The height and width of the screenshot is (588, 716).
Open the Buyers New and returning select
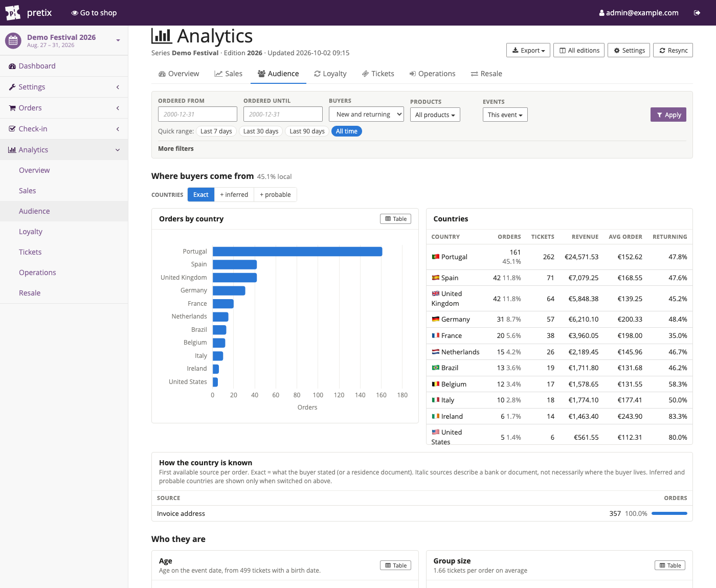366,114
